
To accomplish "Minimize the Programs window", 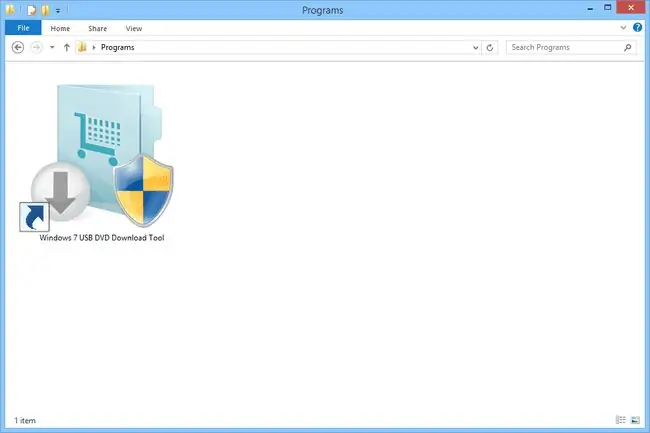I will coord(590,8).
